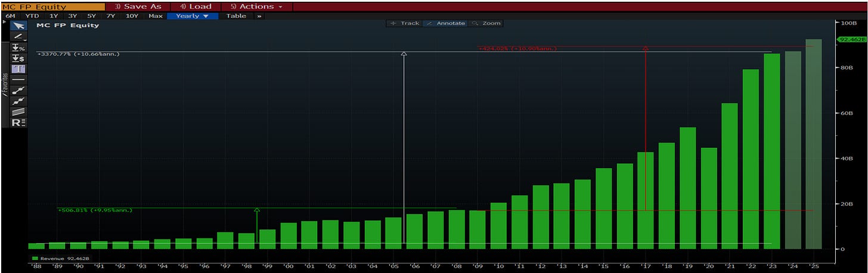This screenshot has width=868, height=273.
Task: Select the arrow pointer tool
Action: point(18,26)
